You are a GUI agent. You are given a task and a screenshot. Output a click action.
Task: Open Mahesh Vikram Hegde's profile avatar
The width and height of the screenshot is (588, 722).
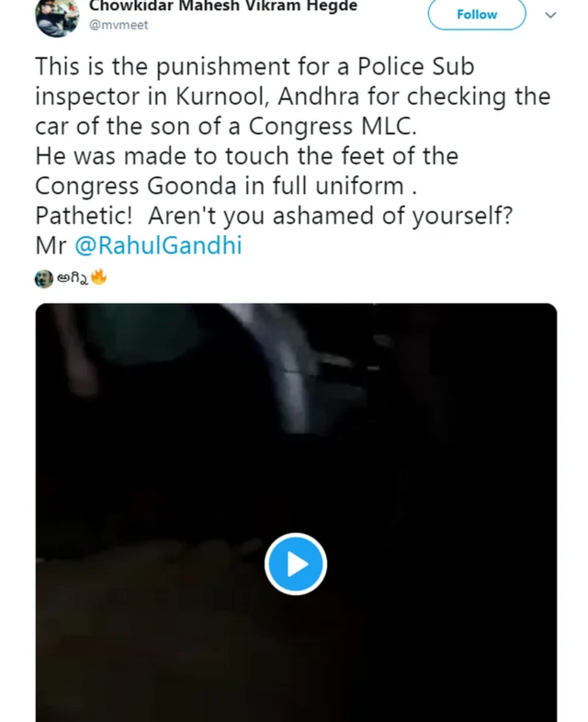tap(57, 17)
